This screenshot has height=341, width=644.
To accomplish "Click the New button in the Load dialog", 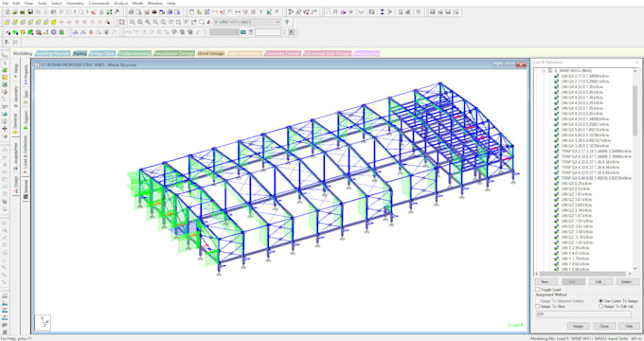I will pyautogui.click(x=546, y=282).
